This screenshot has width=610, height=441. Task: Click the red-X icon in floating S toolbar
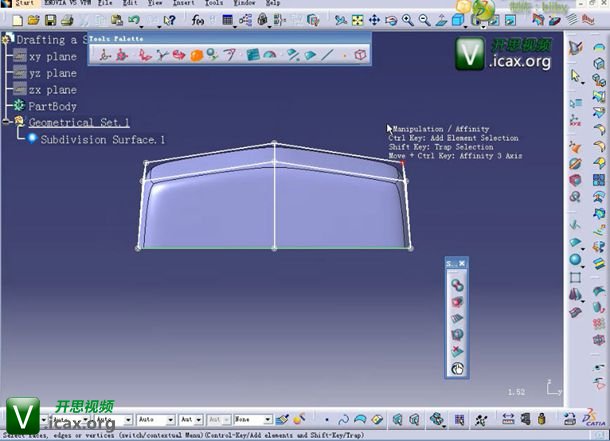coord(457,352)
